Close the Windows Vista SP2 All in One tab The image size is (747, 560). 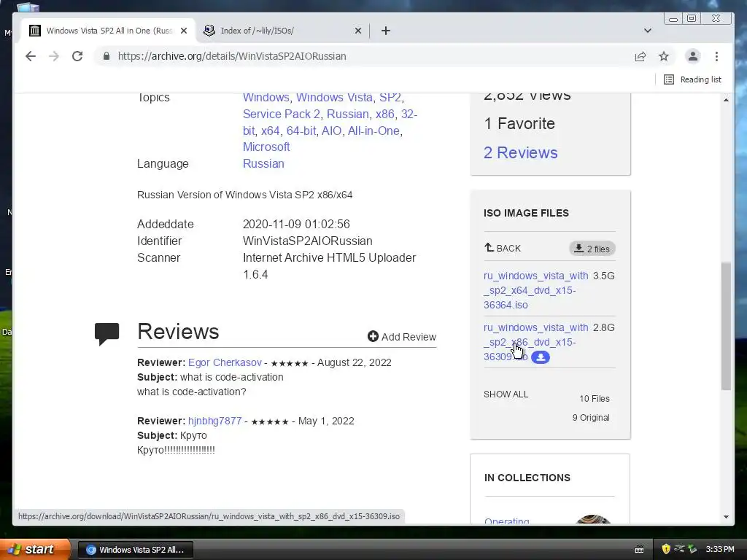point(184,31)
